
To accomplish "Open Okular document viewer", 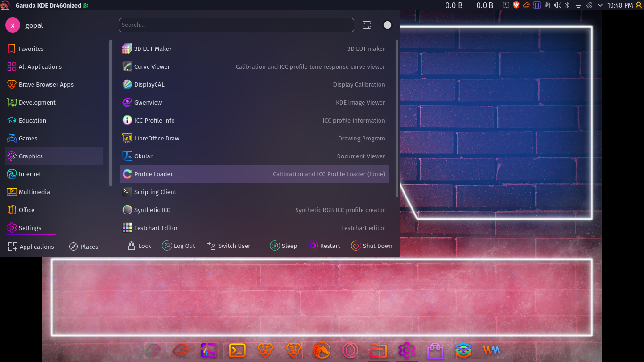I will (255, 156).
